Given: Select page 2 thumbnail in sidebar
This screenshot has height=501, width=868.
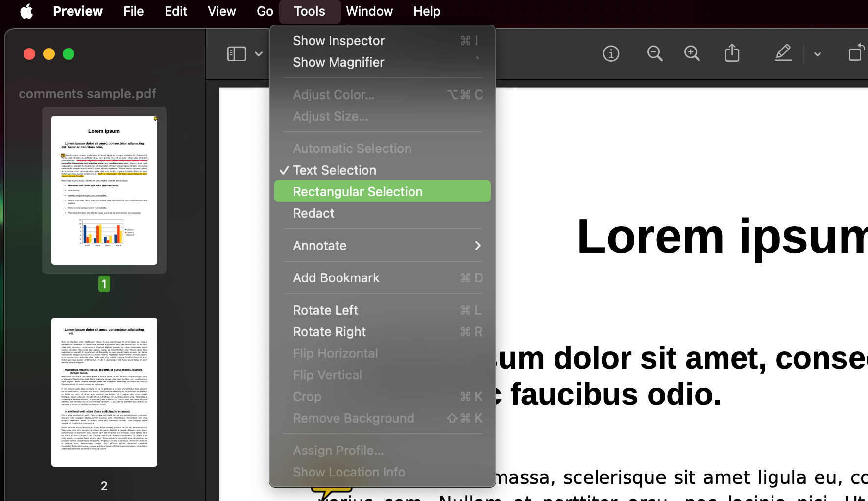Looking at the screenshot, I should 104,392.
